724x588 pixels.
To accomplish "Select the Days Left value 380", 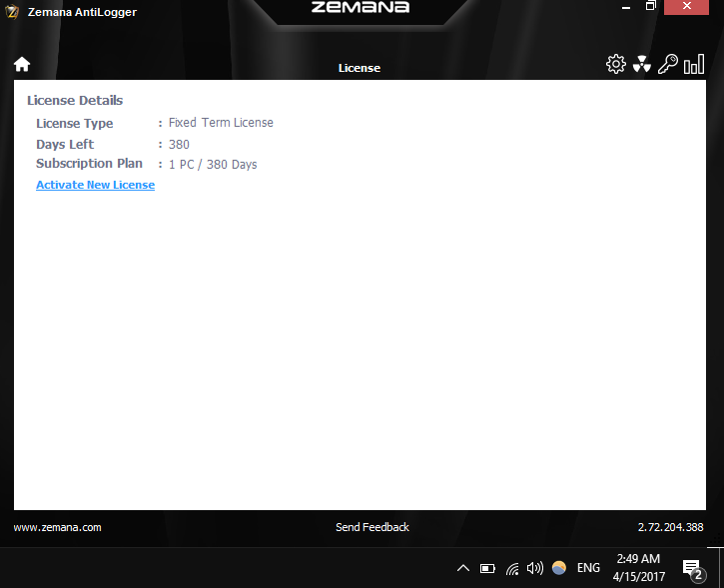I will (x=179, y=145).
